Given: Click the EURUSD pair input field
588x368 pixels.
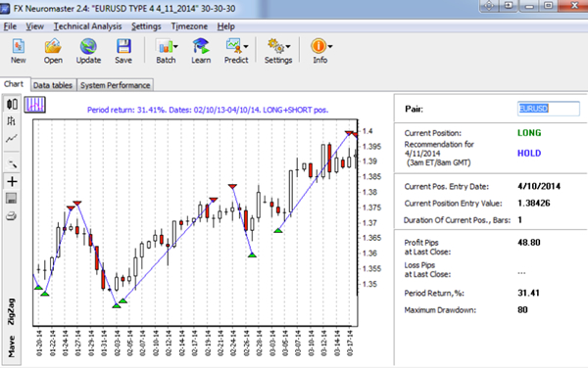Looking at the screenshot, I should click(x=548, y=109).
